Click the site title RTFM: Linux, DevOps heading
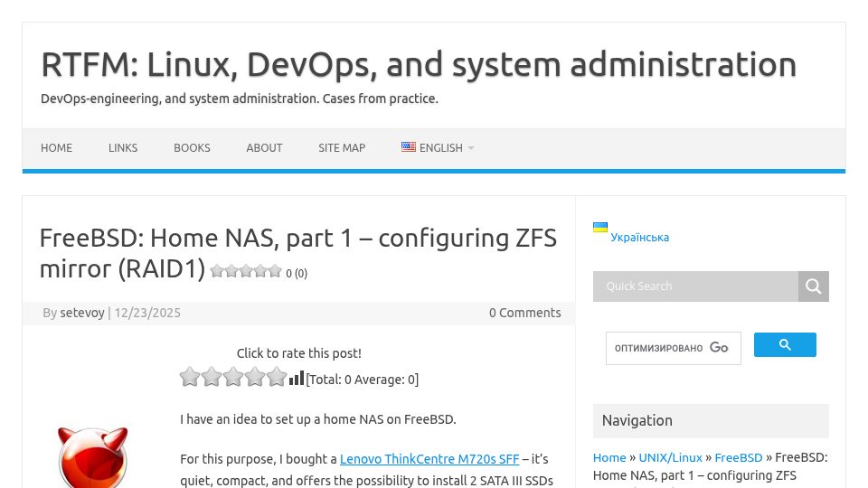Image resolution: width=868 pixels, height=488 pixels. 419,65
